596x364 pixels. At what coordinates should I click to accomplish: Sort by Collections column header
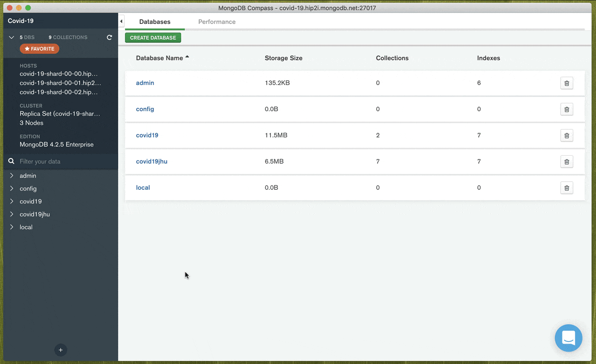(x=392, y=58)
